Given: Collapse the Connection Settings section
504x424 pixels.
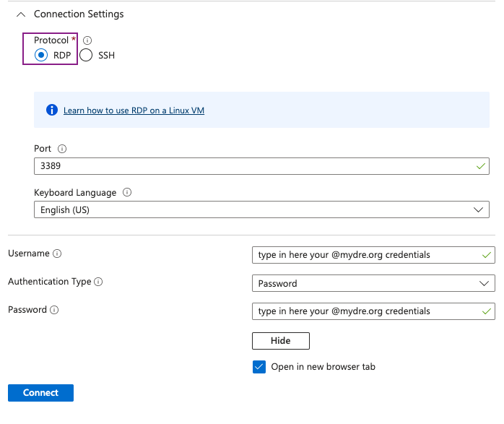Looking at the screenshot, I should coord(20,14).
